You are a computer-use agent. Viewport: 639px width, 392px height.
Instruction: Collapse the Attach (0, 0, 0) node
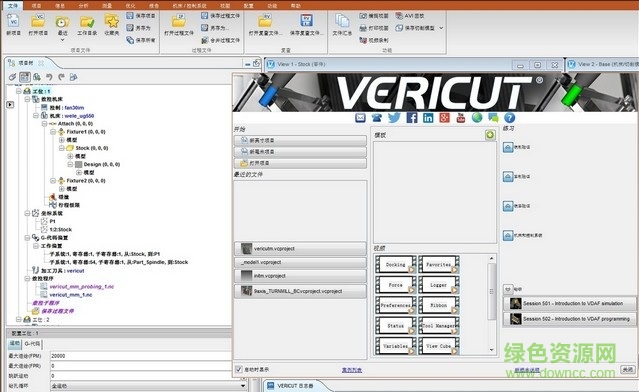(44, 123)
